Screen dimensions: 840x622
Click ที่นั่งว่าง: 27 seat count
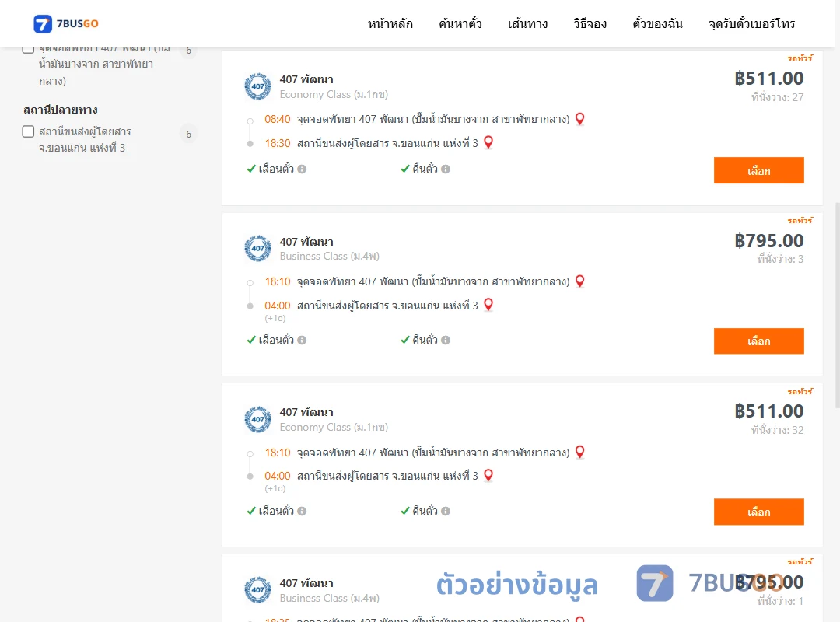[x=777, y=97]
